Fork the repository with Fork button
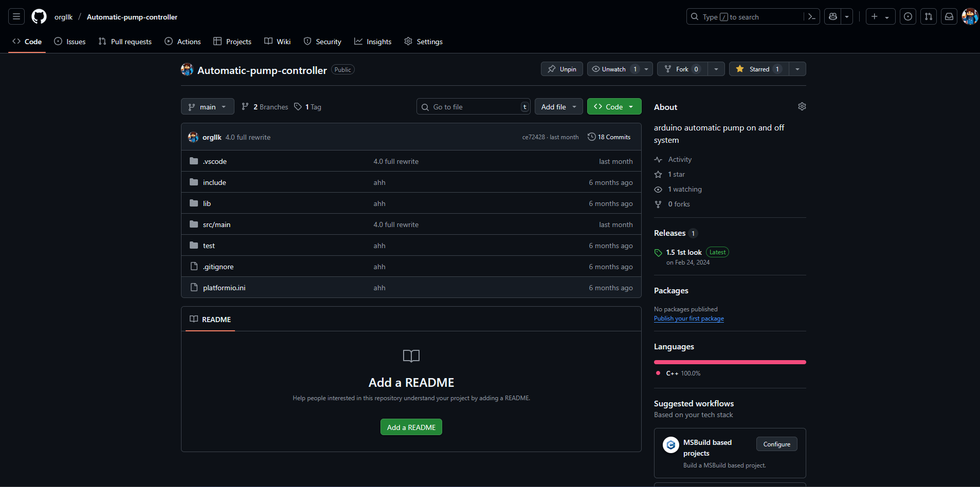Screen dimensions: 980x487 (x=682, y=69)
